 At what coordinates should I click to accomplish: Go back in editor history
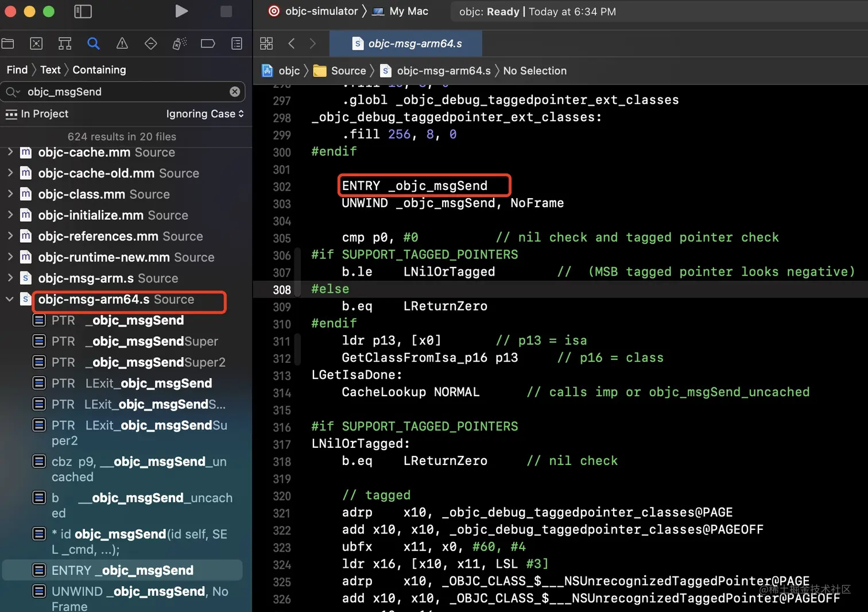pos(292,44)
